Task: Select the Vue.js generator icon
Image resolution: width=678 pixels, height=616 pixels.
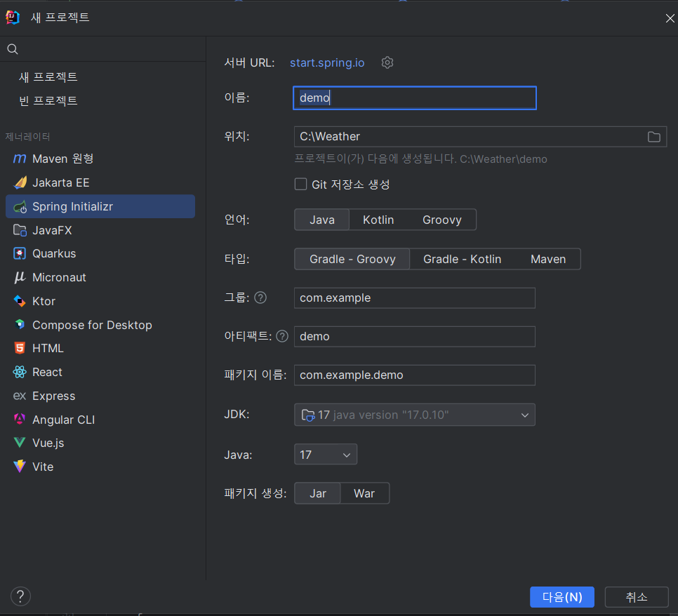Action: pyautogui.click(x=19, y=443)
